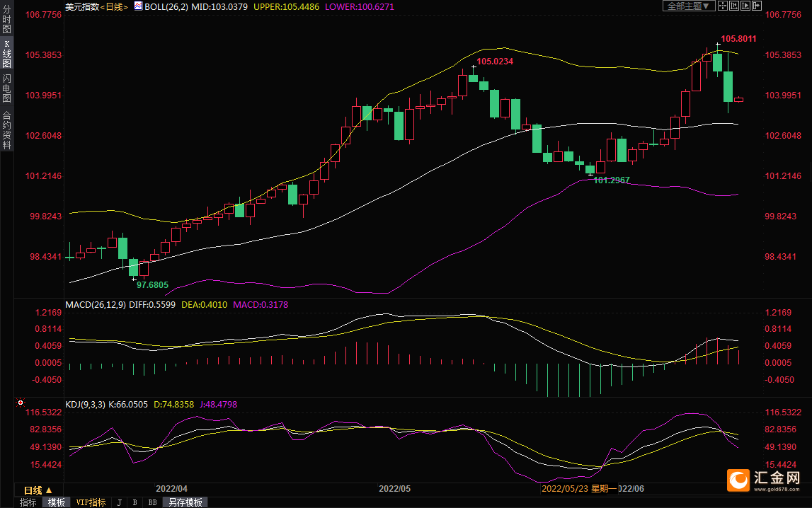This screenshot has height=508, width=812.
Task: Click the K:66.0505 value
Action: pos(128,405)
